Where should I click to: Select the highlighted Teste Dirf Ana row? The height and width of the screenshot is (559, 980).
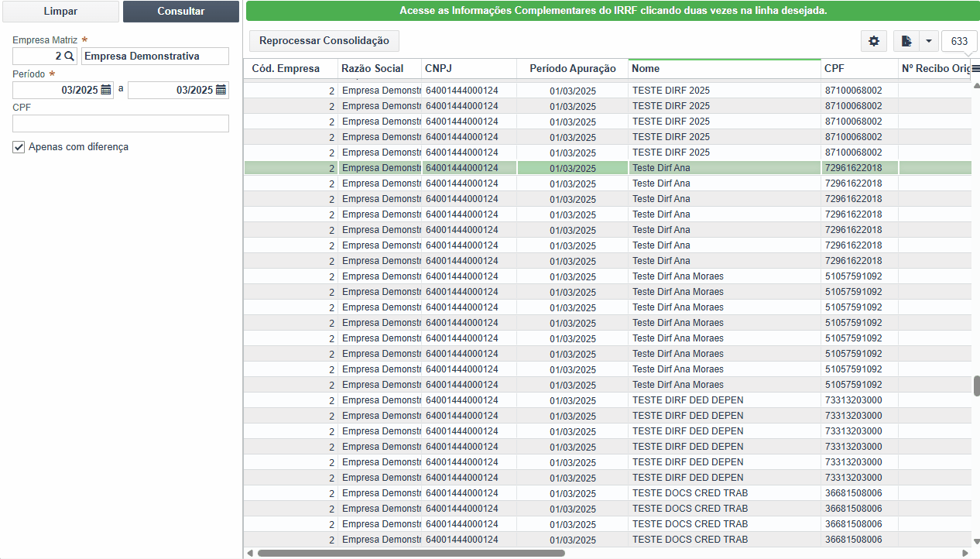[608, 168]
